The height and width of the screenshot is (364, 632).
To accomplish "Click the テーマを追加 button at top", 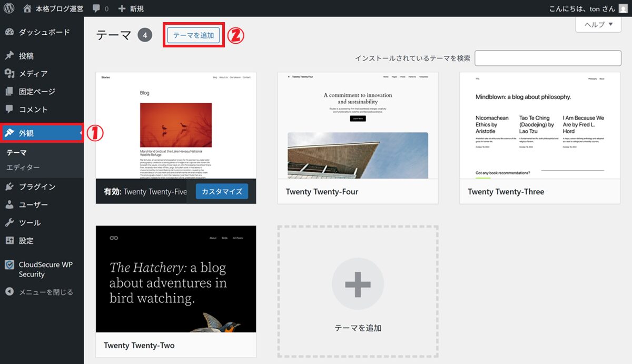I will point(193,35).
